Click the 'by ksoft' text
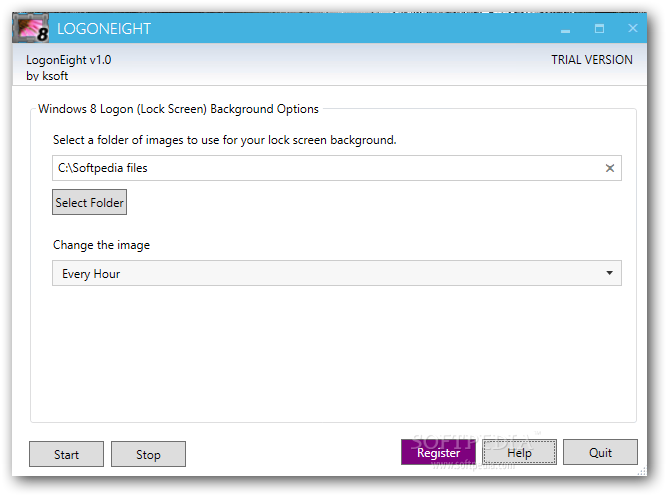667x496 pixels. pyautogui.click(x=47, y=76)
